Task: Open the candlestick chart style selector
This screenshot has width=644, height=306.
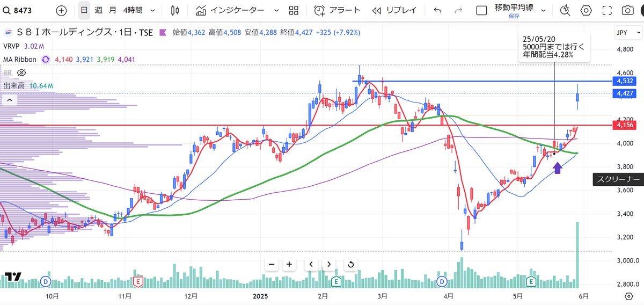Action: 175,10
